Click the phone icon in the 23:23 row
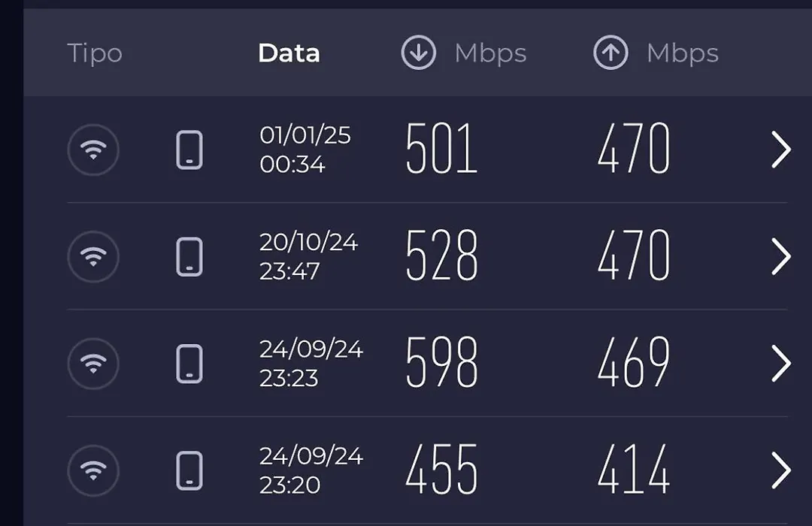 189,364
